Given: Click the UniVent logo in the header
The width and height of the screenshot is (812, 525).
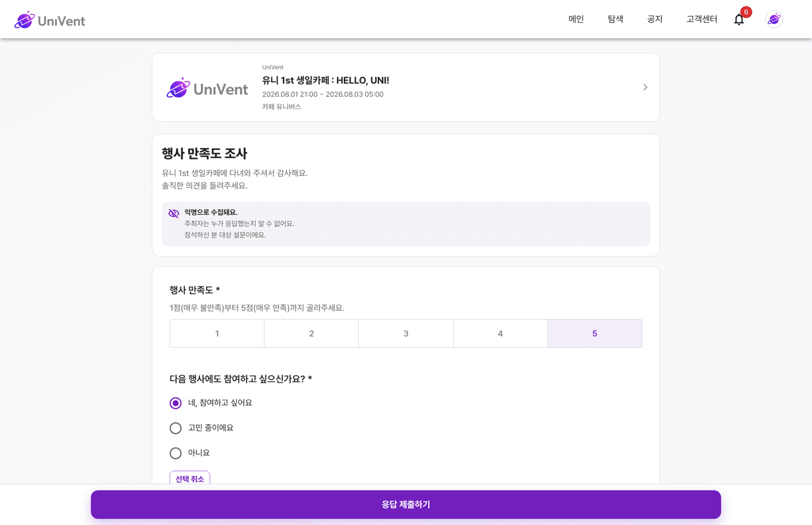Looking at the screenshot, I should [x=50, y=20].
